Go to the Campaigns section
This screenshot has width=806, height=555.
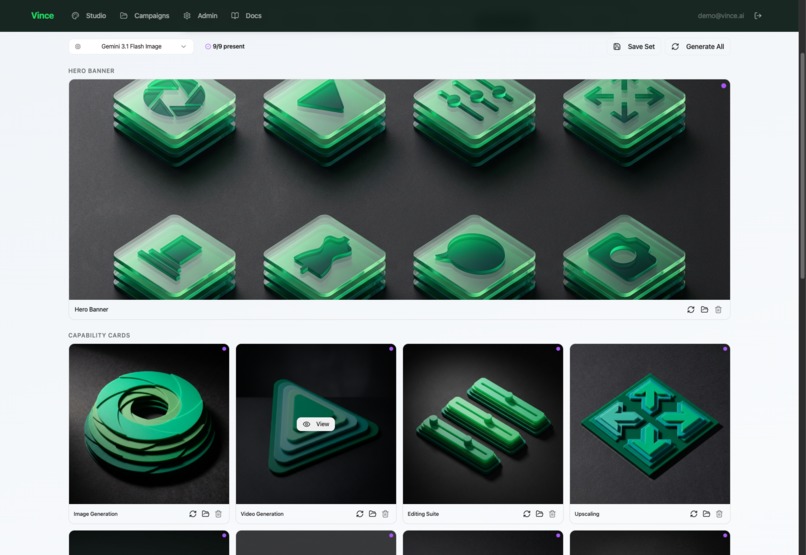pos(144,15)
